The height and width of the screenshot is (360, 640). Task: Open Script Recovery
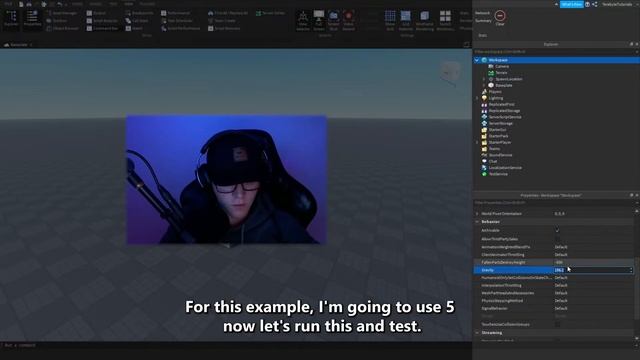224,28
